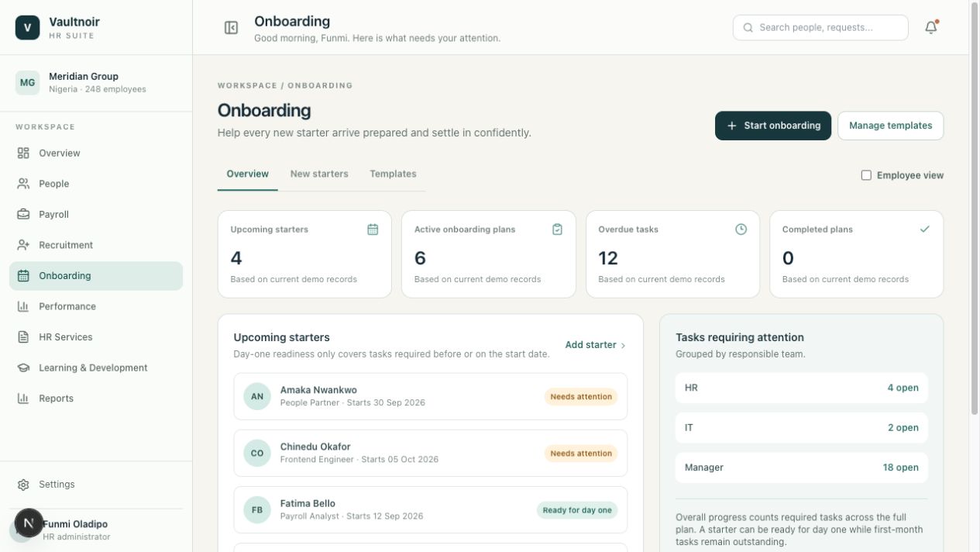Click the Settings gear icon
Screen dimensions: 980x552
(x=23, y=485)
